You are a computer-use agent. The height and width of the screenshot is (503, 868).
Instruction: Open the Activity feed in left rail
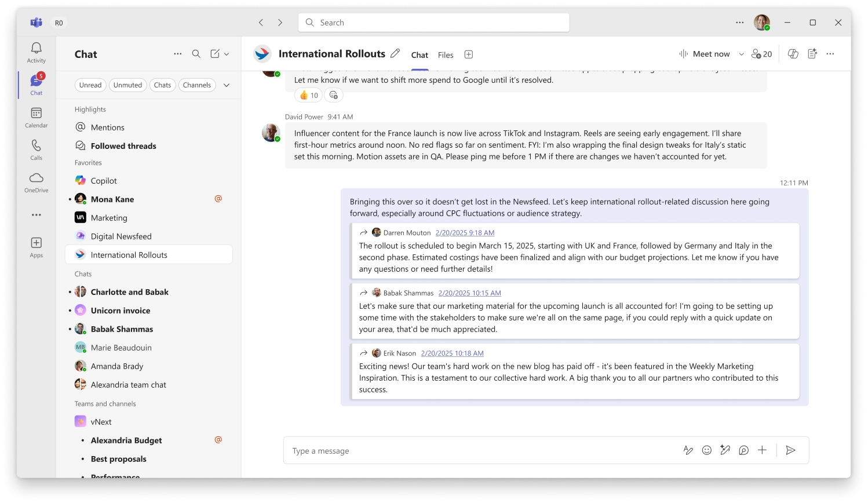pos(36,53)
